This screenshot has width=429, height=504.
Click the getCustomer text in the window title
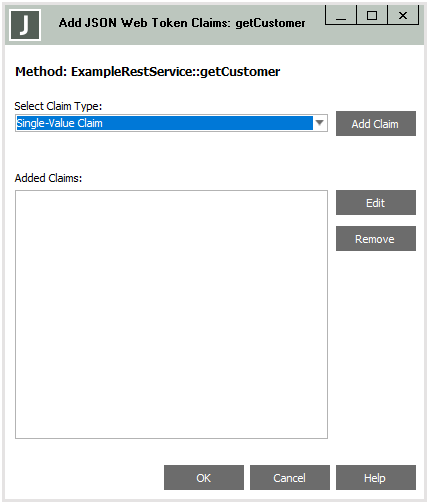[270, 23]
